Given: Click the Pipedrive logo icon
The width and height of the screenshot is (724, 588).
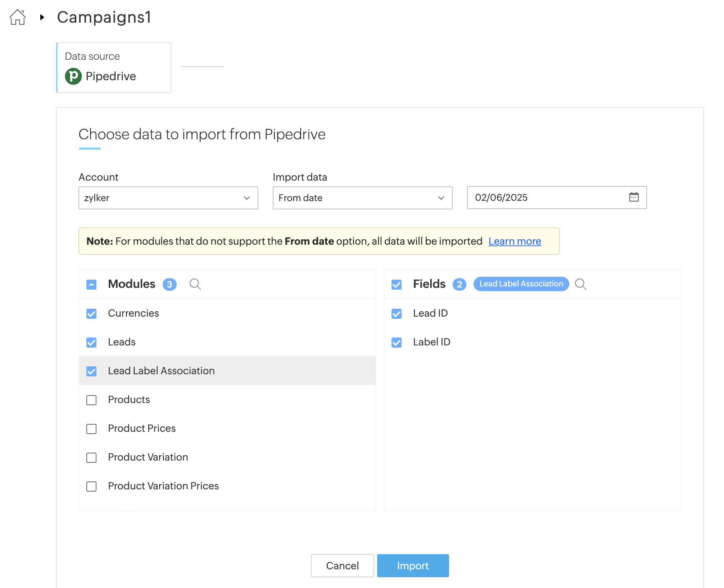Looking at the screenshot, I should pyautogui.click(x=73, y=76).
